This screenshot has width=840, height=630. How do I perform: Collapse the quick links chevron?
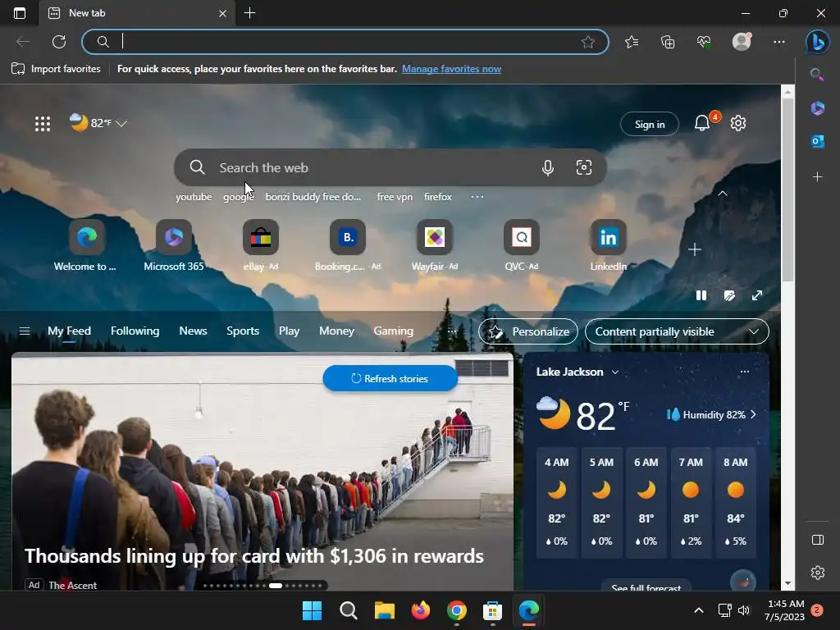coord(723,194)
